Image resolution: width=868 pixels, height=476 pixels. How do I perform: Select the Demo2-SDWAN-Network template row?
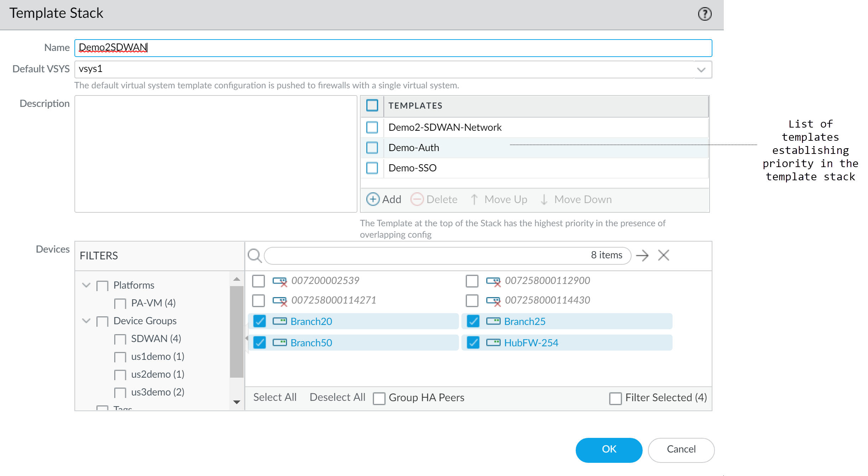[x=445, y=128]
